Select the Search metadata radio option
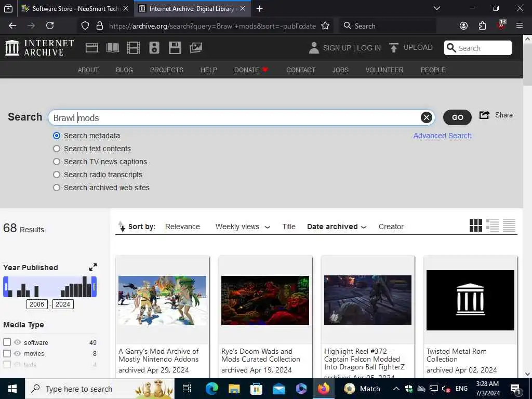Image resolution: width=532 pixels, height=399 pixels. tap(57, 136)
